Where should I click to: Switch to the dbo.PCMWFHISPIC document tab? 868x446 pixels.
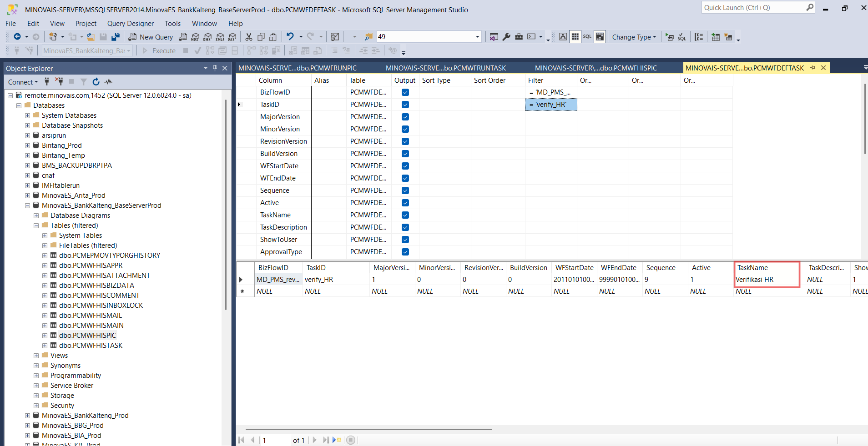tap(596, 68)
